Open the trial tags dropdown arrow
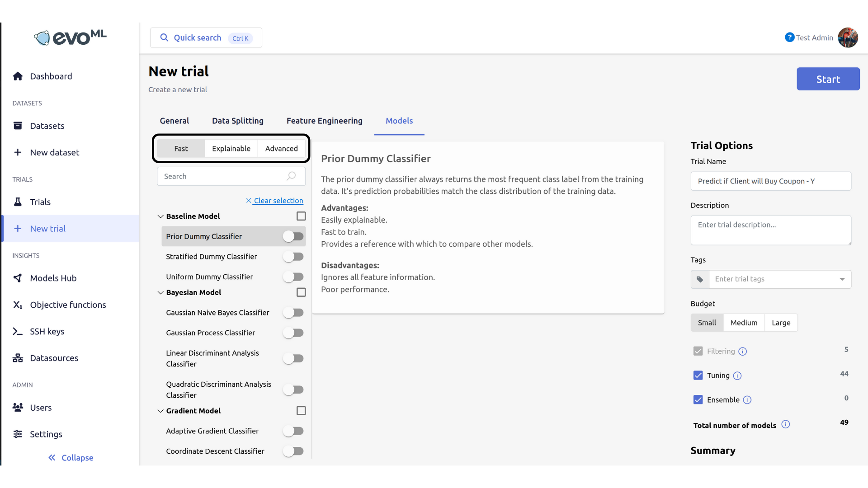The image size is (868, 488). tap(842, 279)
